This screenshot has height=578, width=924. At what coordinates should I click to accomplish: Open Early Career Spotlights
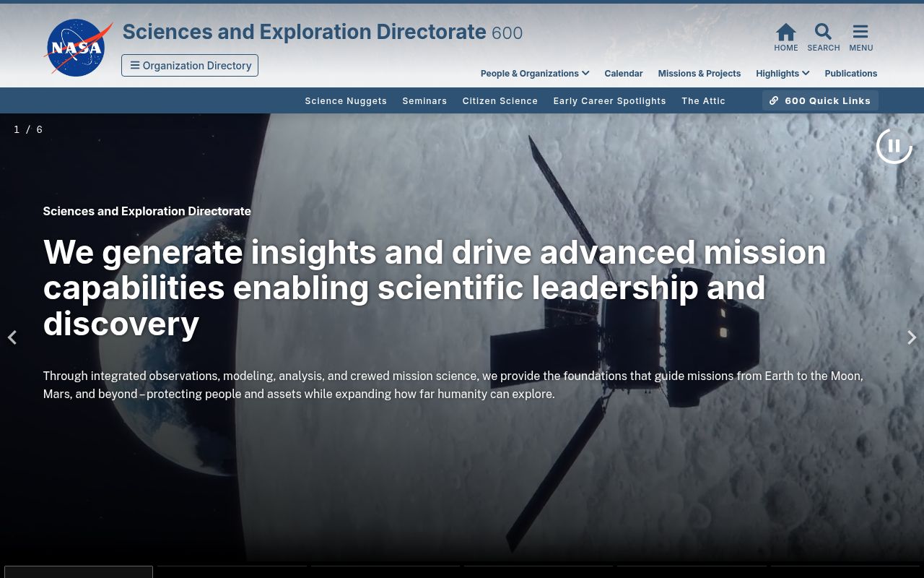(610, 100)
